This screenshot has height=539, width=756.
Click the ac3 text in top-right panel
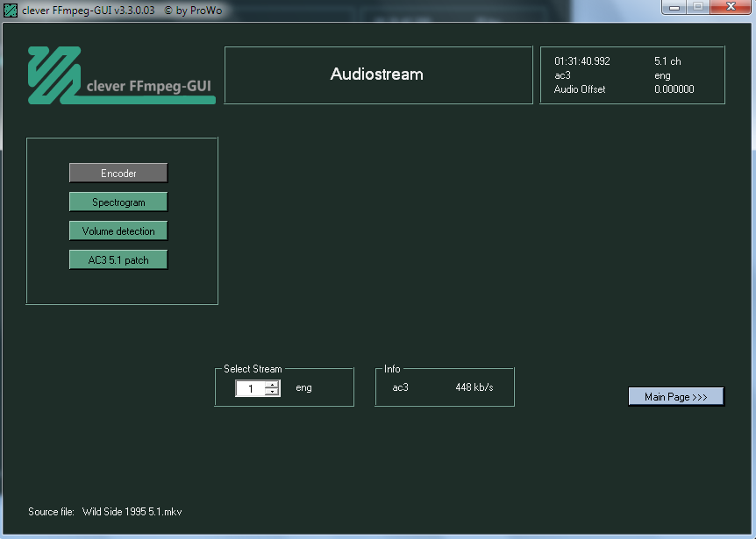click(x=562, y=75)
